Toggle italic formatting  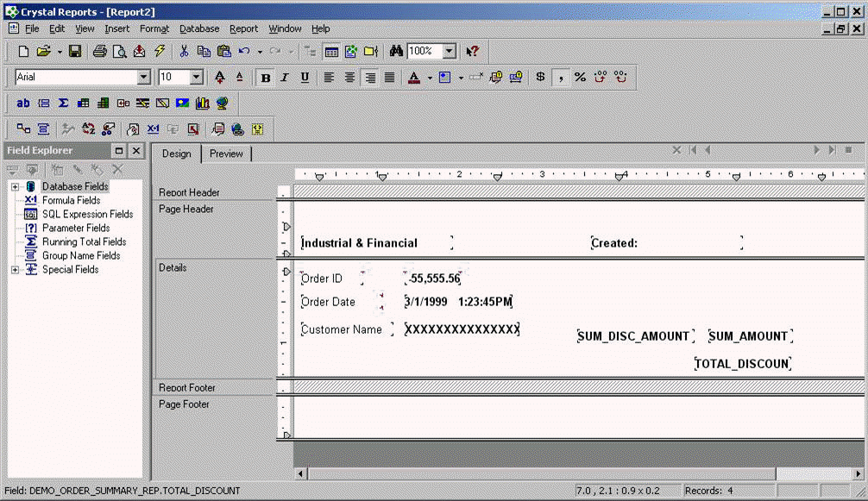tap(285, 78)
